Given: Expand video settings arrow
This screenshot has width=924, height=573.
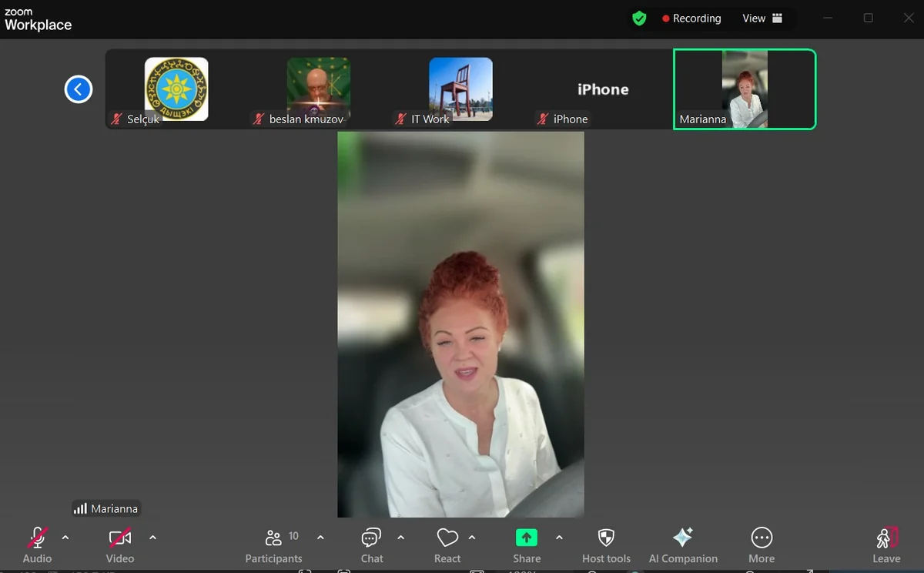Looking at the screenshot, I should click(152, 538).
